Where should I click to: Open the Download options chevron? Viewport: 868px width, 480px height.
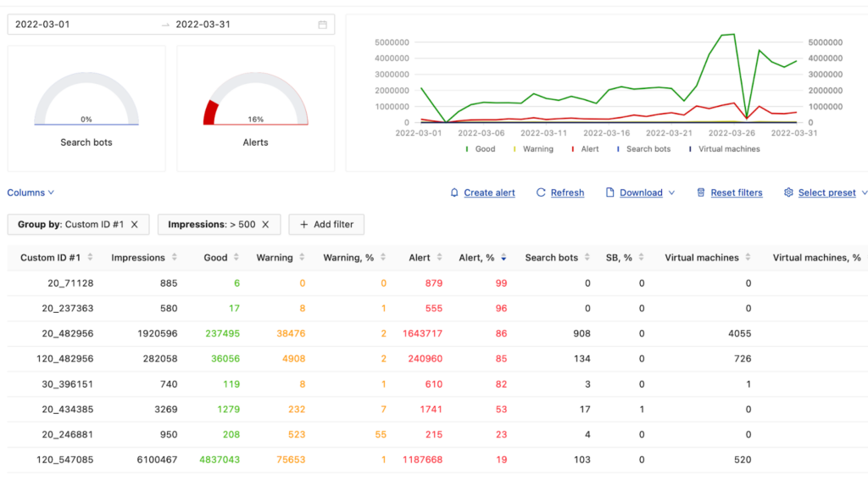coord(672,193)
